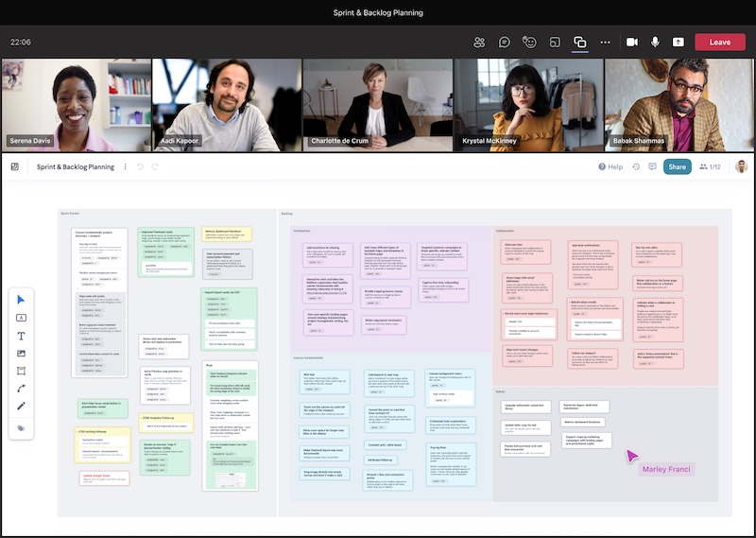Select the pointer arrow tool
The image size is (756, 538).
[21, 300]
